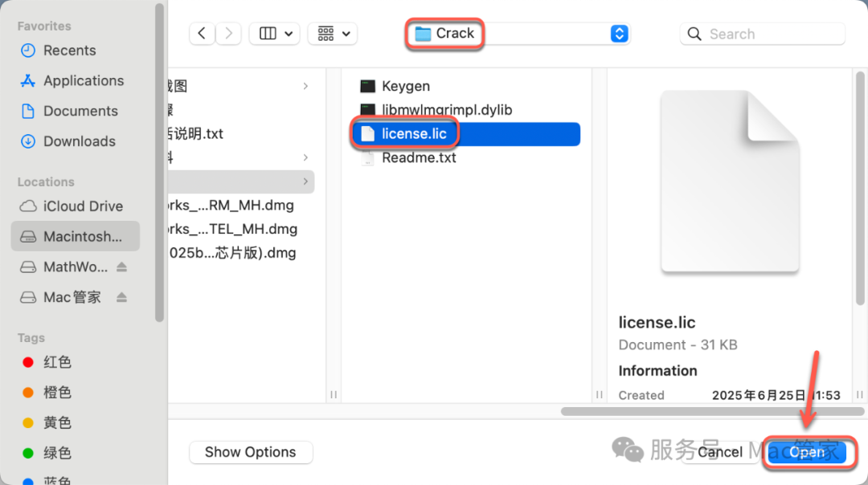Click the red 红色 tag
This screenshot has width=868, height=485.
pos(57,362)
